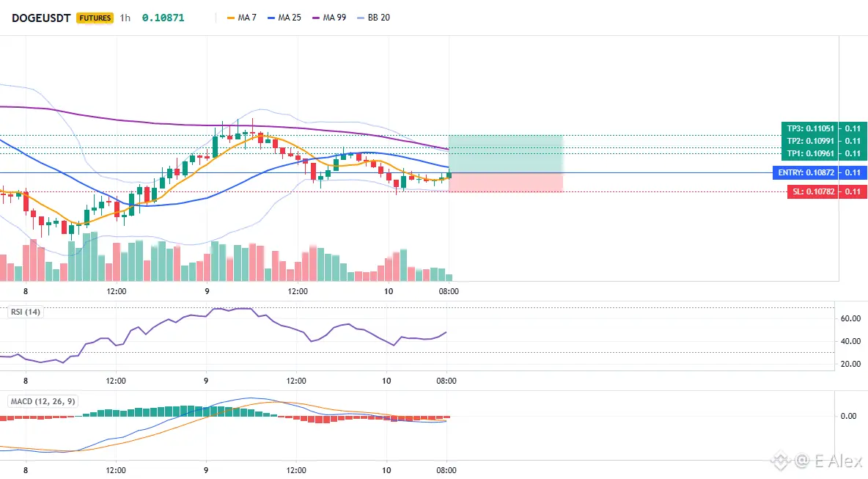Image resolution: width=868 pixels, height=479 pixels.
Task: Click the day 8 label on price chart axis
Action: click(26, 291)
